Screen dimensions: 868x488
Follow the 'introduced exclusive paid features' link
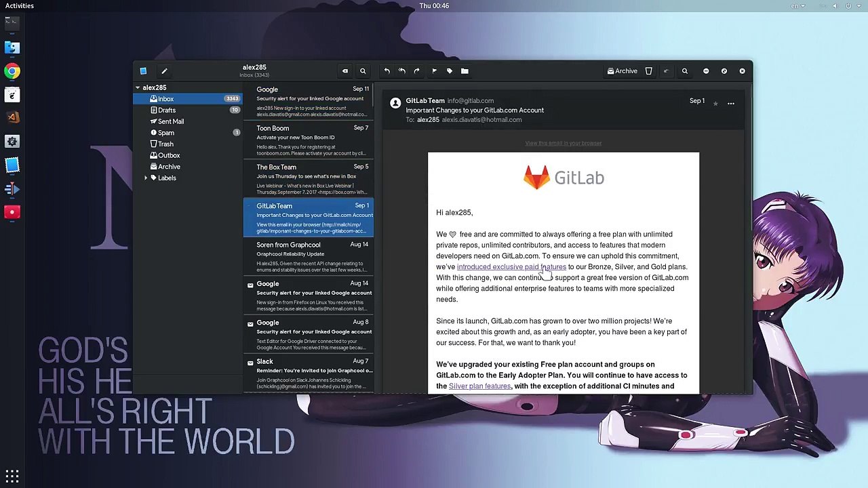pos(511,267)
